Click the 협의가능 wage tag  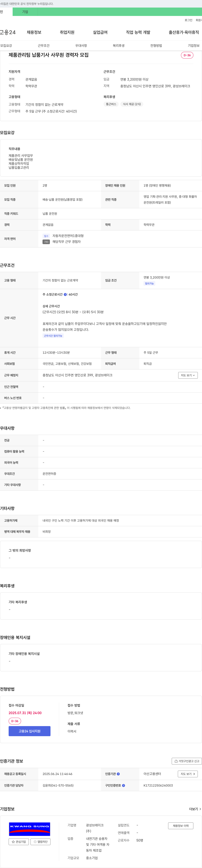[149, 284]
